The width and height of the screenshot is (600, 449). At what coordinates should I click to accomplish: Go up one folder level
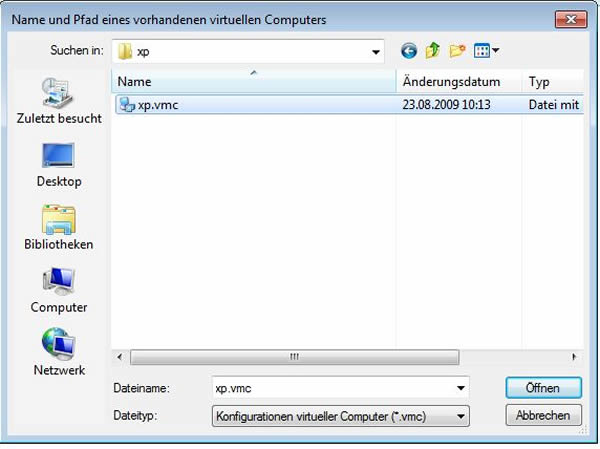click(433, 50)
